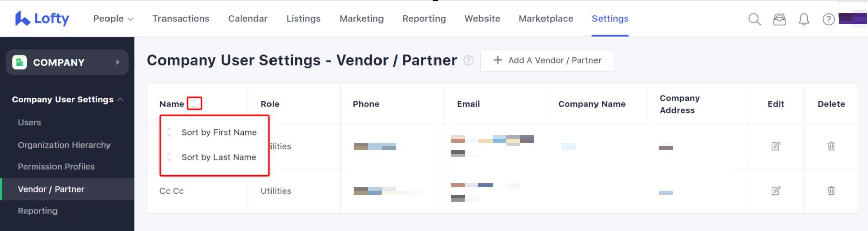Screen dimensions: 868x231
Task: Collapse Company User Settings section
Action: pyautogui.click(x=120, y=100)
